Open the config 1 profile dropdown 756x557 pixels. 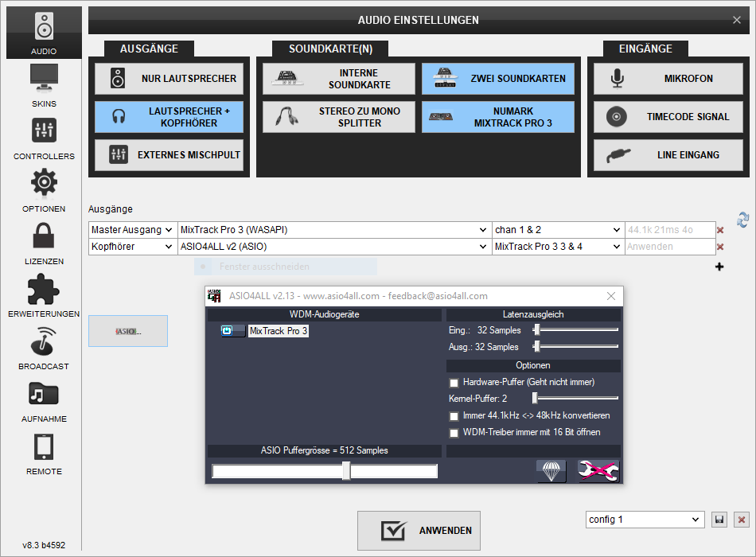click(x=645, y=520)
